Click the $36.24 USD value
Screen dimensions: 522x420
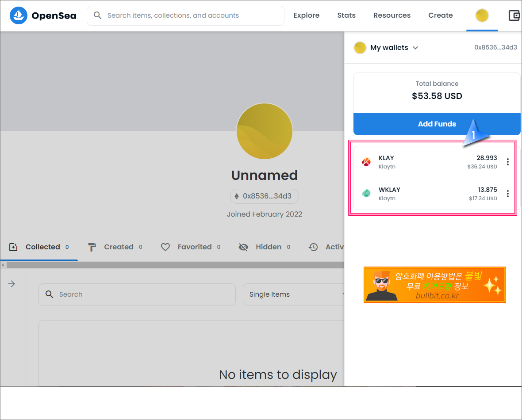coord(482,167)
